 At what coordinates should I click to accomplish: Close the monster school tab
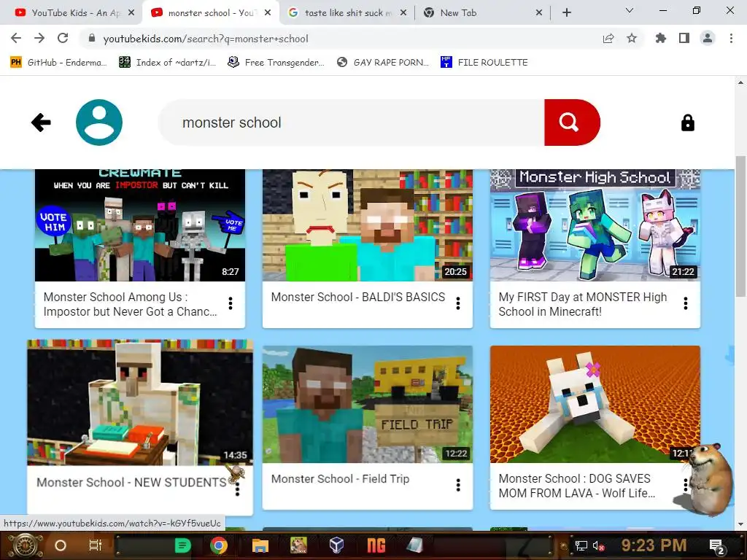tap(268, 13)
